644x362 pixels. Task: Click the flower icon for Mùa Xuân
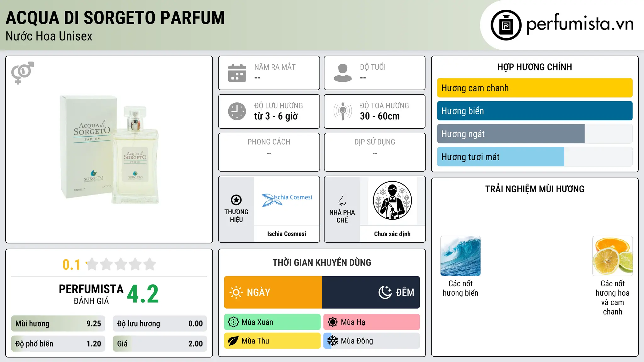coord(233,322)
